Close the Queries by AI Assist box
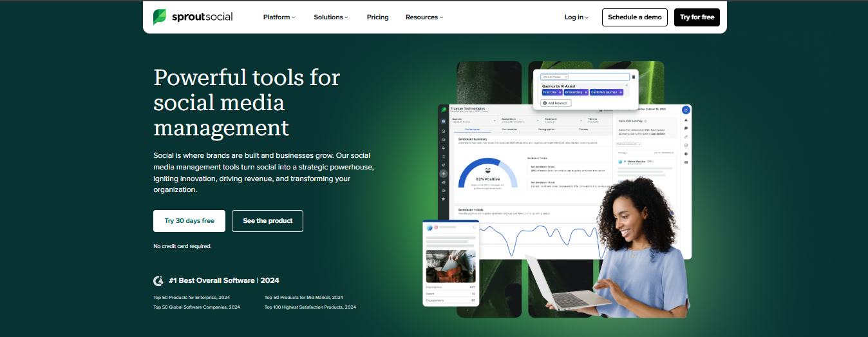Viewport: 868px width, 337px height. [627, 84]
